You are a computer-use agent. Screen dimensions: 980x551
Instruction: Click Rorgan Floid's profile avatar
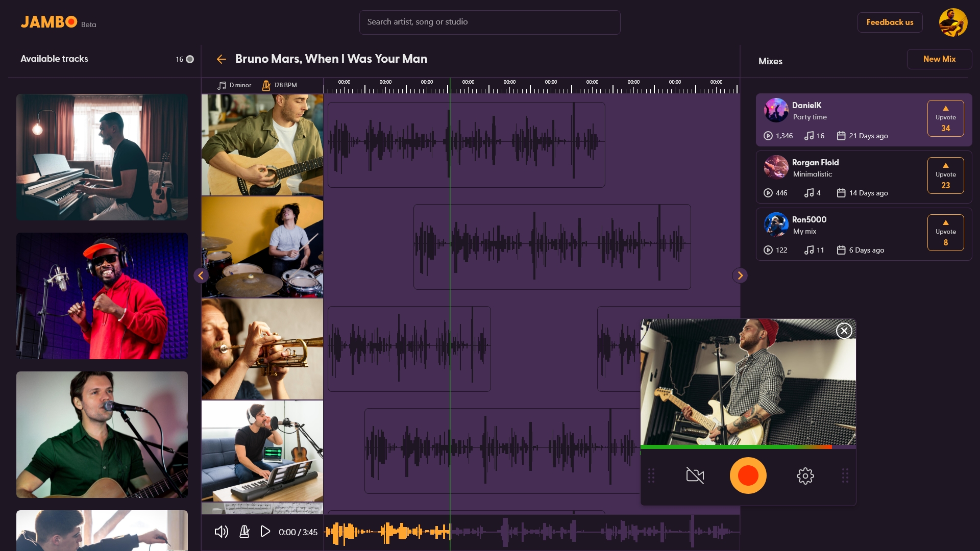pyautogui.click(x=776, y=167)
